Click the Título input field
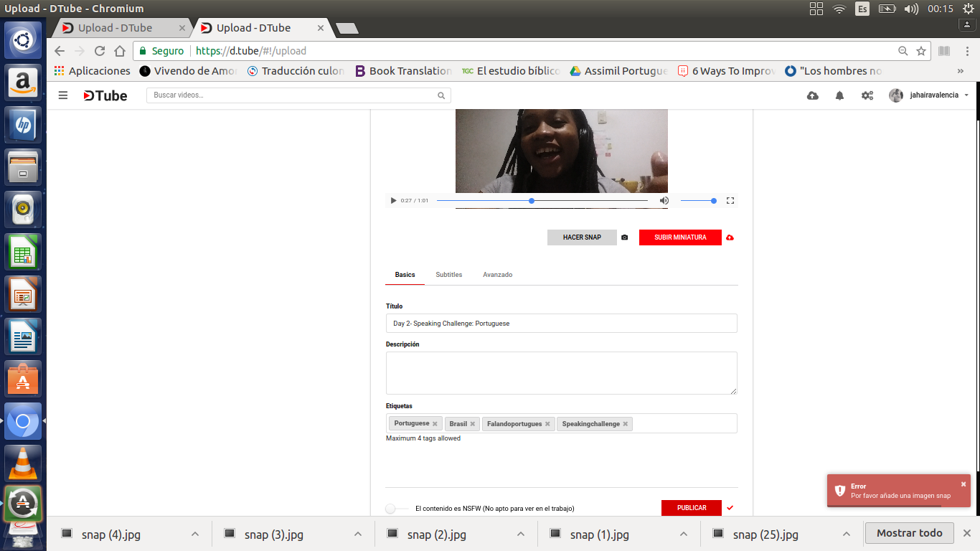Viewport: 980px width, 551px height. pos(561,324)
